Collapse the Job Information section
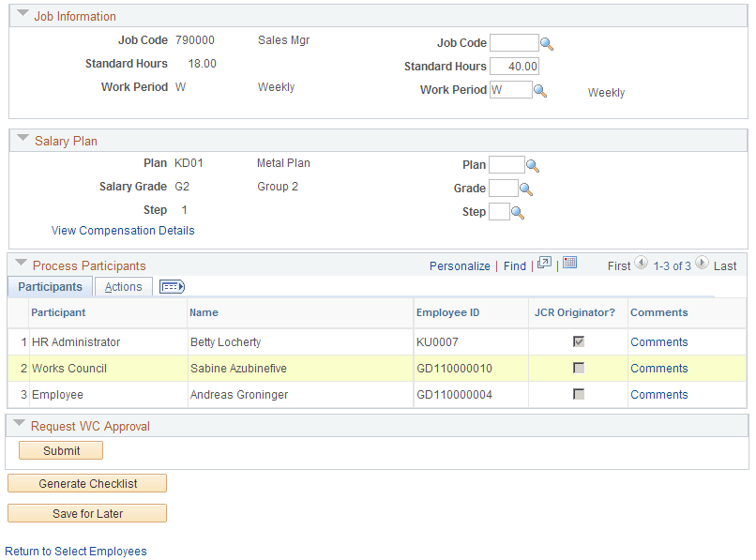This screenshot has height=560, width=756. pyautogui.click(x=21, y=15)
